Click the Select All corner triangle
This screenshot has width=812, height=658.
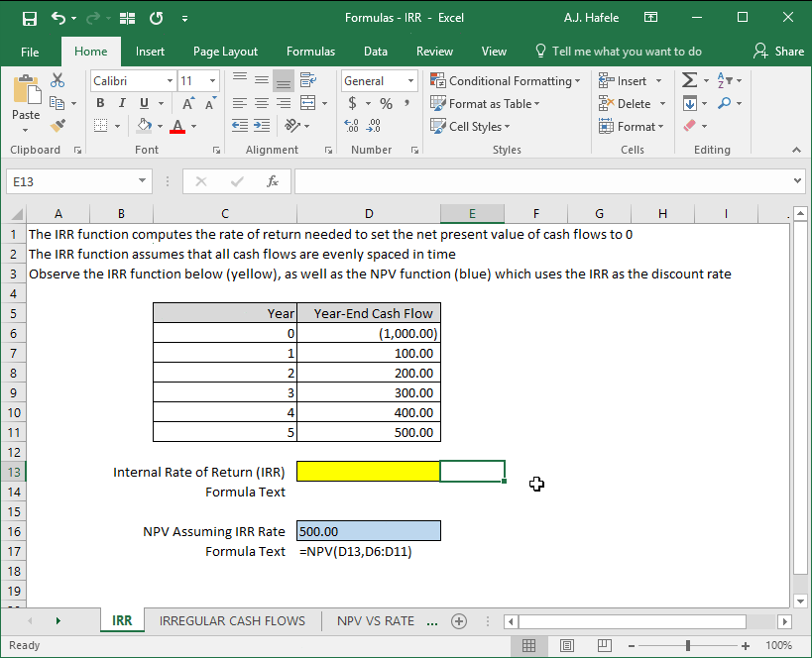pyautogui.click(x=17, y=214)
